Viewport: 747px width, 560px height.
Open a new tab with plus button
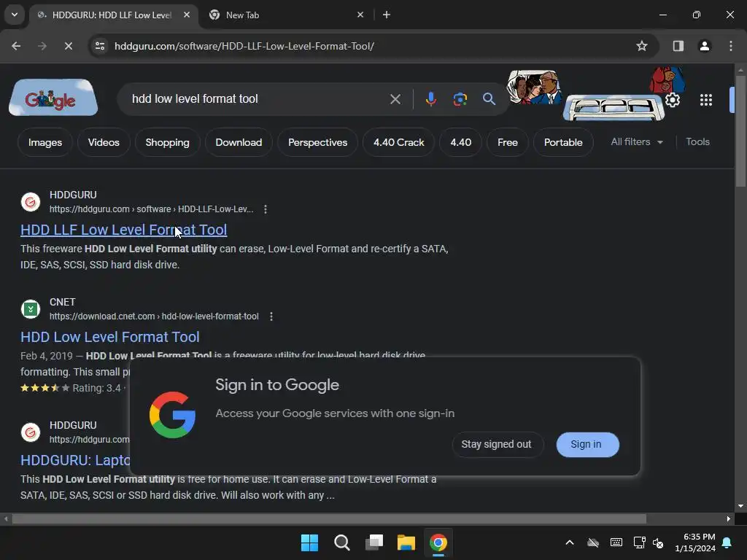[x=387, y=15]
